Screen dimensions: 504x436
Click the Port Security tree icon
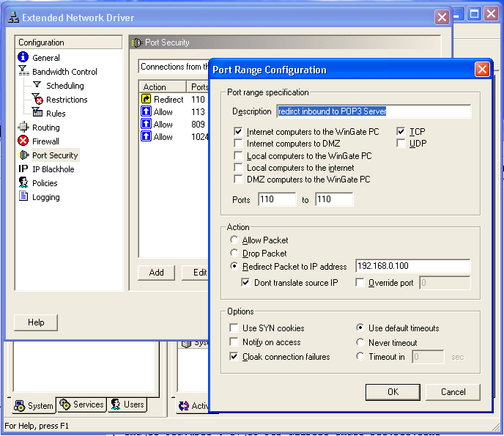[x=23, y=155]
